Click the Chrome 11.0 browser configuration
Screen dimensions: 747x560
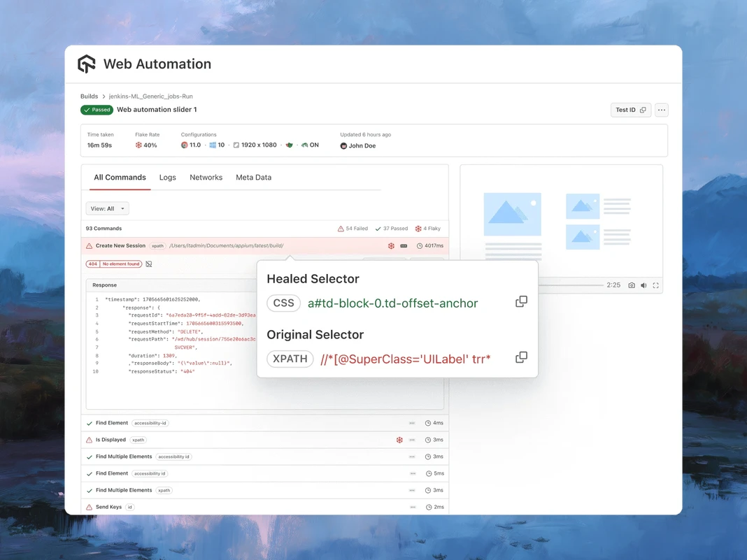coord(191,145)
